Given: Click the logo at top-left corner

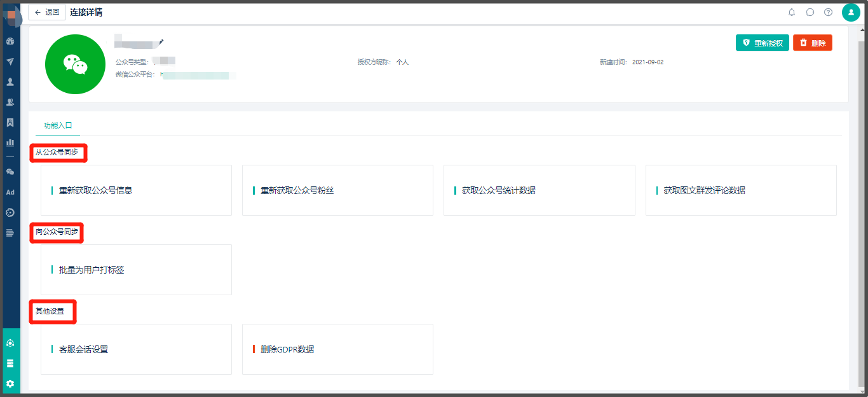Looking at the screenshot, I should (x=11, y=14).
